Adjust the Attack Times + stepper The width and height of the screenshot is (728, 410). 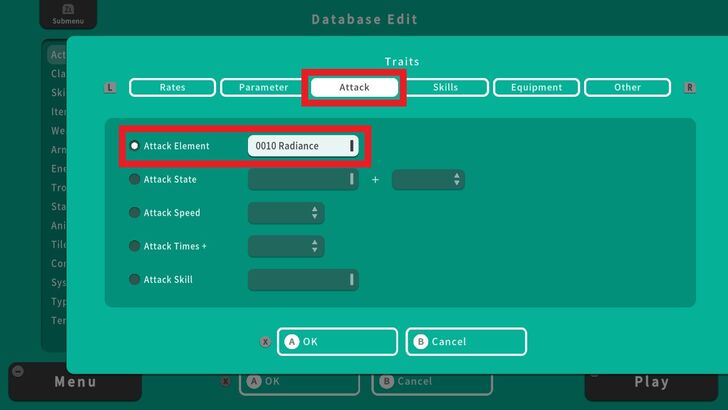tap(286, 246)
